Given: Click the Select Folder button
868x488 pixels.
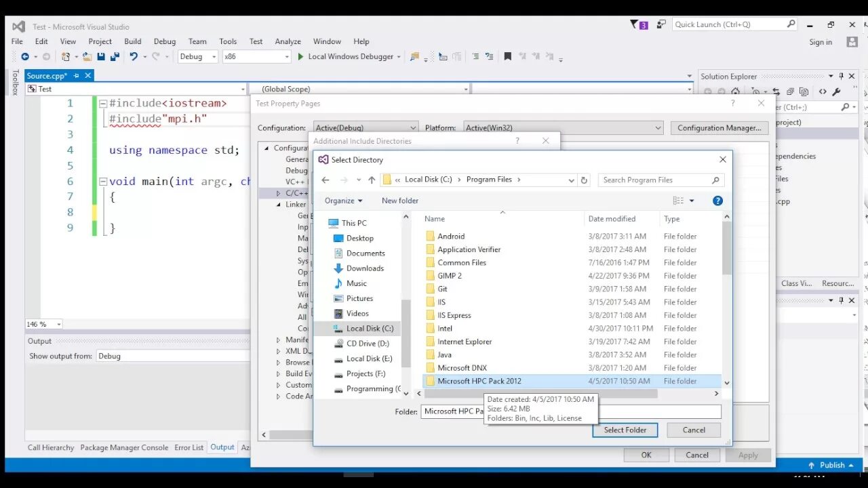Looking at the screenshot, I should (625, 430).
